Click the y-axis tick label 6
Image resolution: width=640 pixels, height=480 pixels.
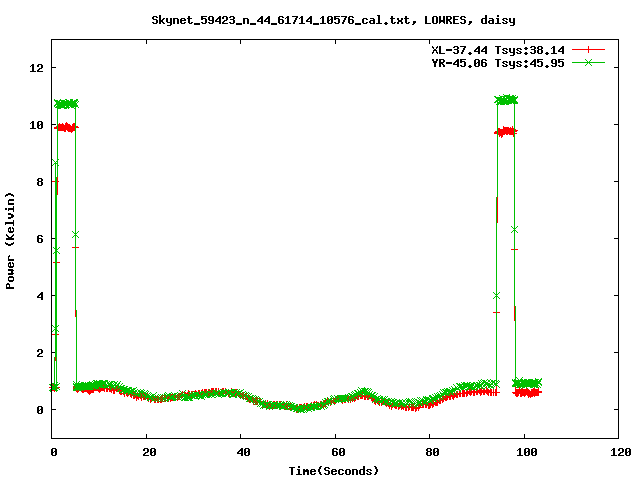click(x=40, y=239)
